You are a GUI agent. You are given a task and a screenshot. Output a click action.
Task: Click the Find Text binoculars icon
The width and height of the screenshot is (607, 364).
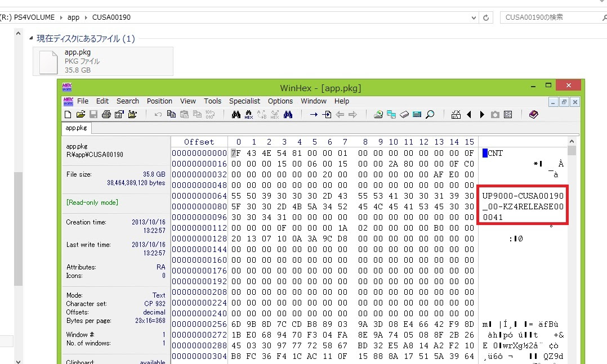pos(236,115)
